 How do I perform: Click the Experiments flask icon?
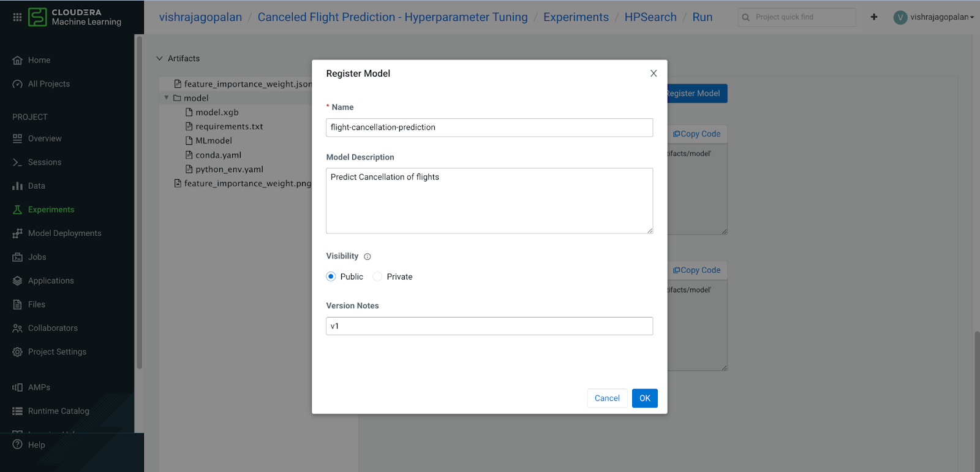point(17,210)
